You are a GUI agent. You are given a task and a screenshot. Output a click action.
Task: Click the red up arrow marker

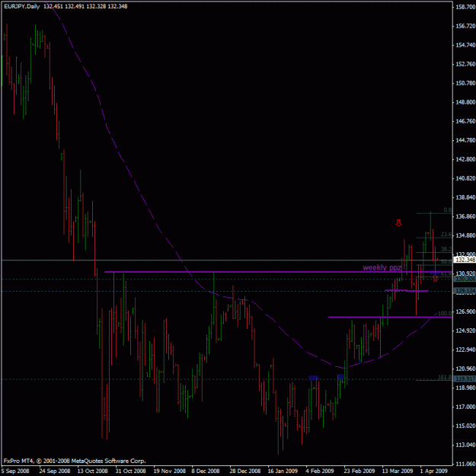(436, 279)
